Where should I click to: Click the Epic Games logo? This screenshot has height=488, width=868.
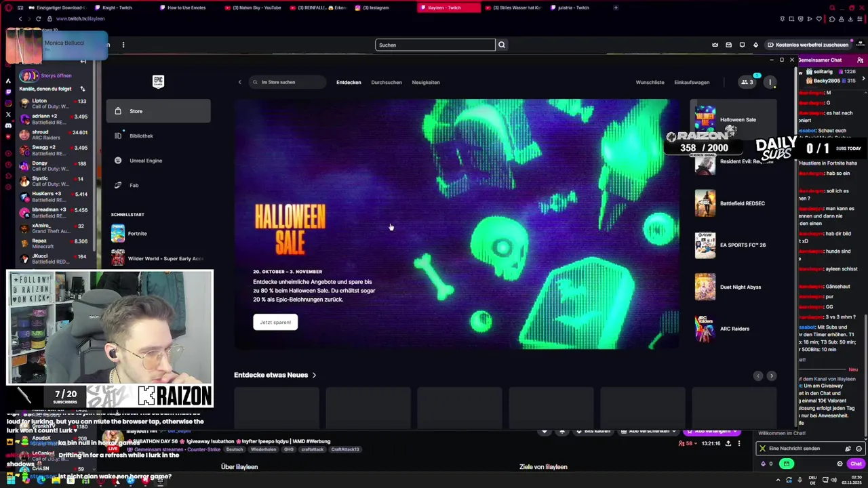pos(158,81)
